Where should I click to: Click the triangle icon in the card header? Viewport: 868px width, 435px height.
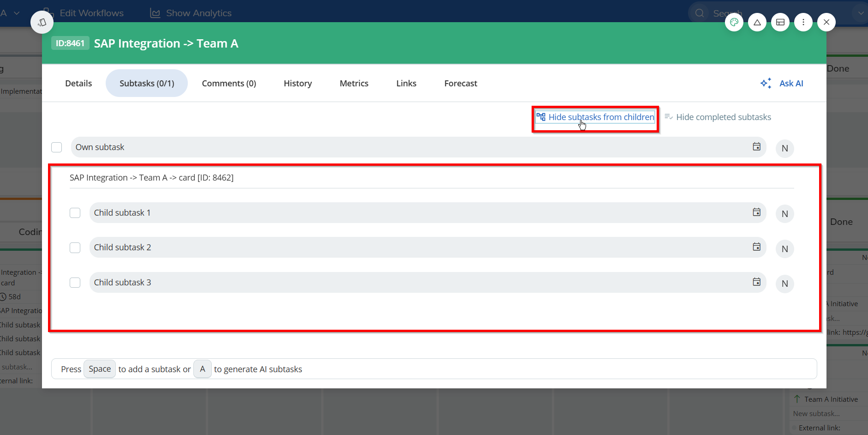click(757, 22)
